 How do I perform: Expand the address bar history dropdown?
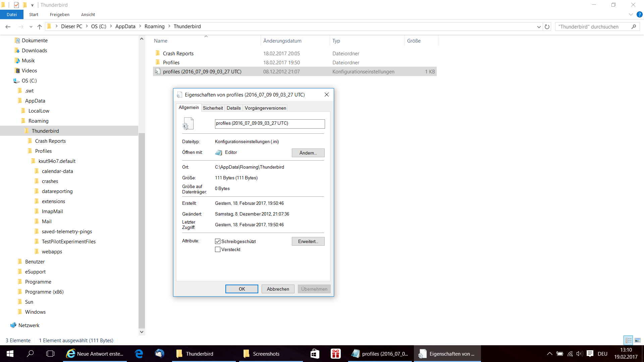539,27
